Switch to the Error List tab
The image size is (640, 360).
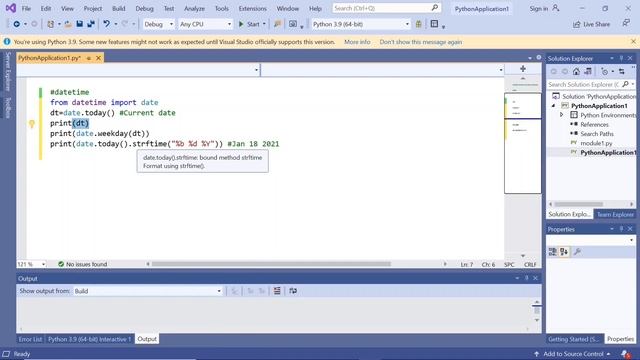30,339
